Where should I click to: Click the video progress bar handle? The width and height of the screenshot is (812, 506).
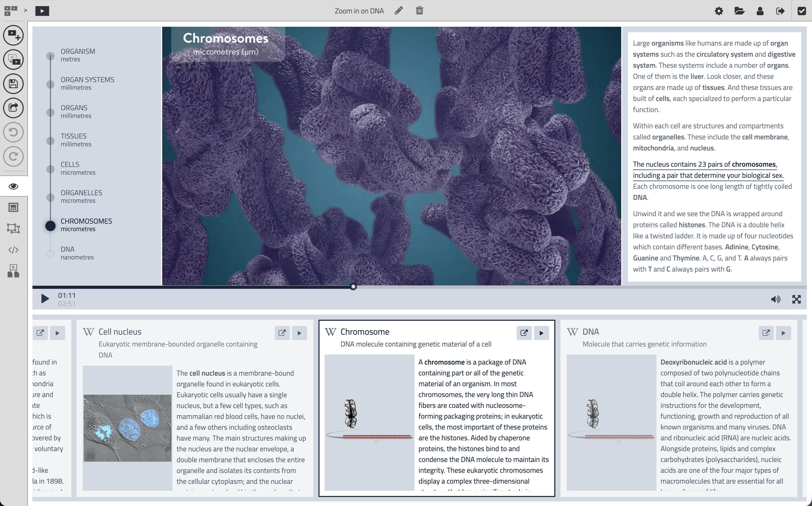coord(353,287)
